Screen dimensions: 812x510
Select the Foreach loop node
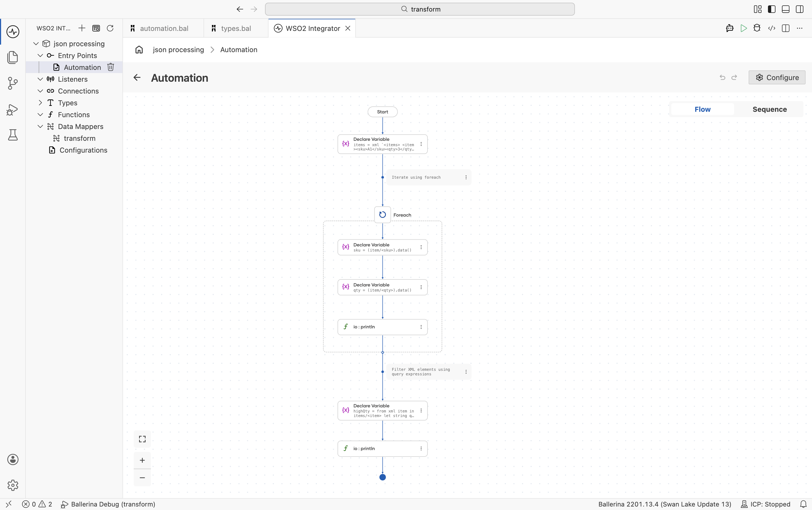point(383,214)
